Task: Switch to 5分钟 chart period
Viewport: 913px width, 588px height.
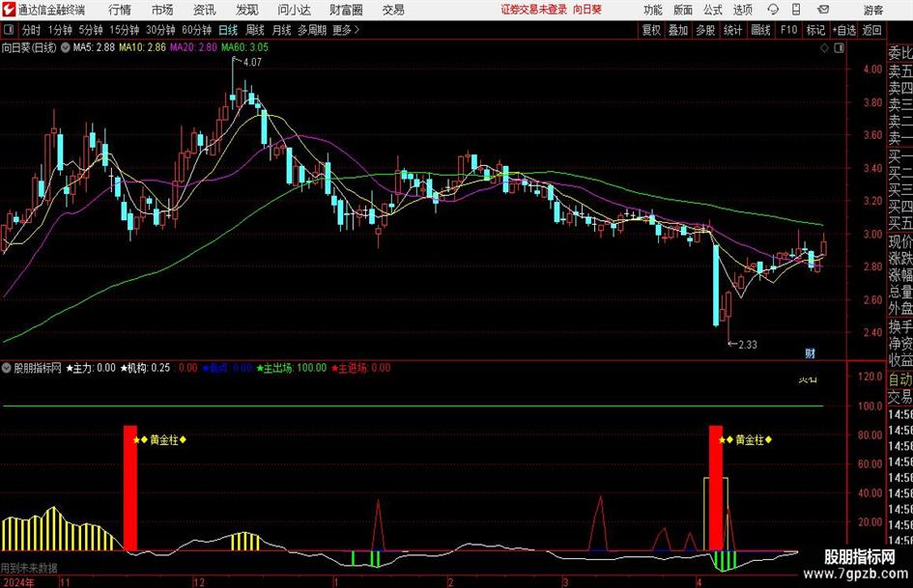Action: [x=90, y=30]
